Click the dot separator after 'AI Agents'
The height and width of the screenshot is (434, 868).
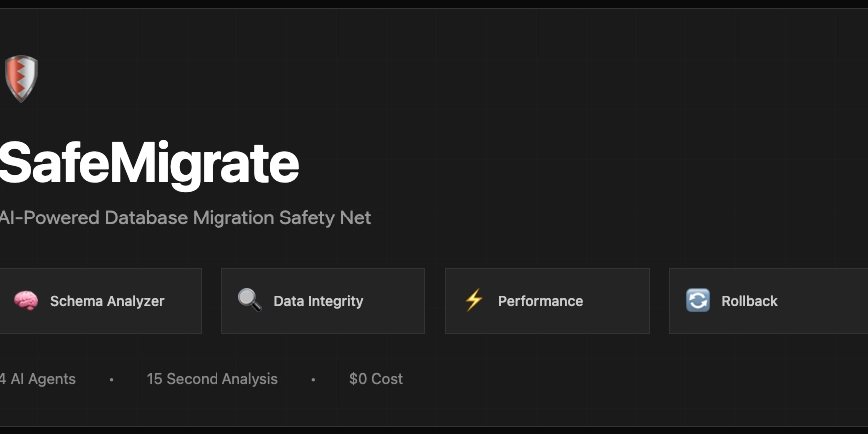coord(111,379)
